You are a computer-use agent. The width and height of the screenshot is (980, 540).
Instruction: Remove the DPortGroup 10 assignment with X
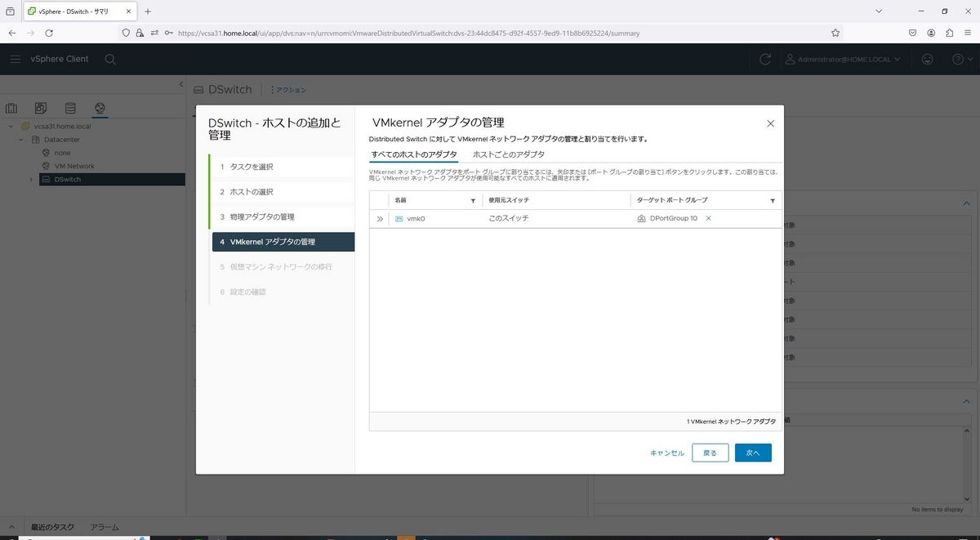(708, 218)
